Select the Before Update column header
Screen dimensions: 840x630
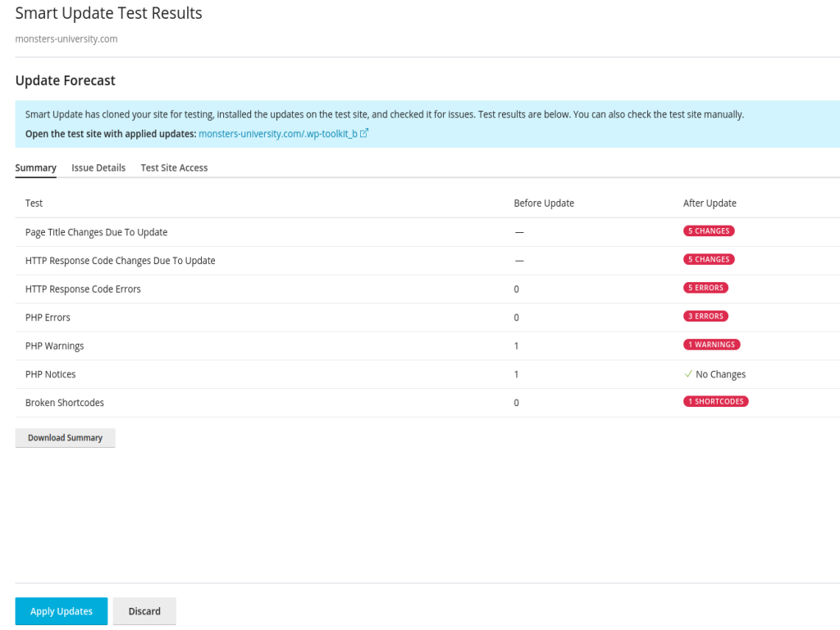543,203
